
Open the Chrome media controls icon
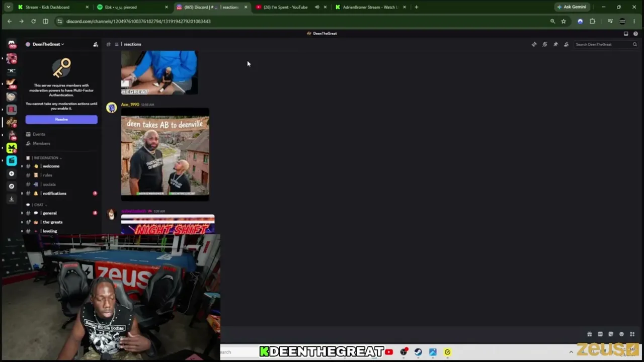click(610, 21)
